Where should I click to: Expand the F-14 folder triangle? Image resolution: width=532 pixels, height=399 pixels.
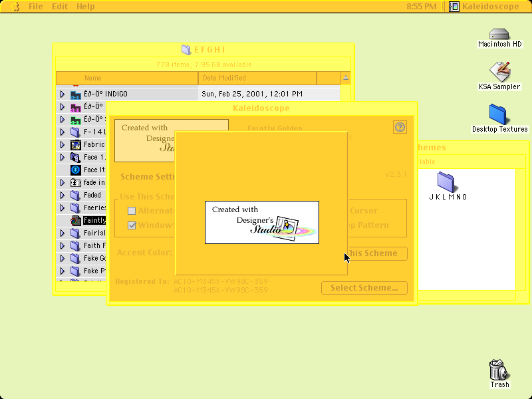(62, 132)
